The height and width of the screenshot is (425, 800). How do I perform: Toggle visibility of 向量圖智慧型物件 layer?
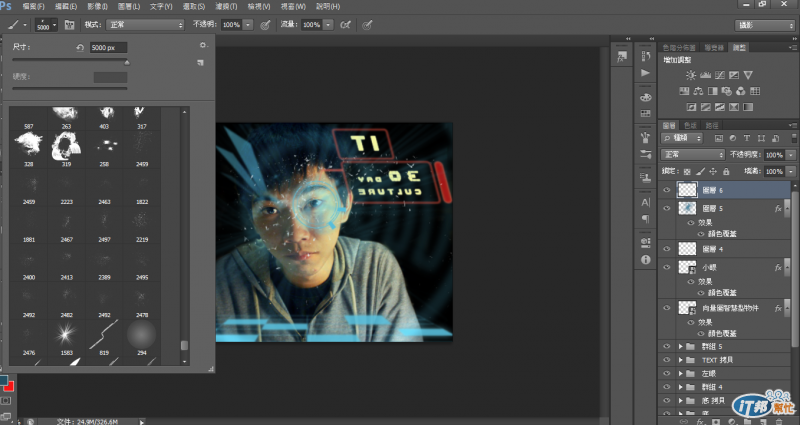coord(666,308)
